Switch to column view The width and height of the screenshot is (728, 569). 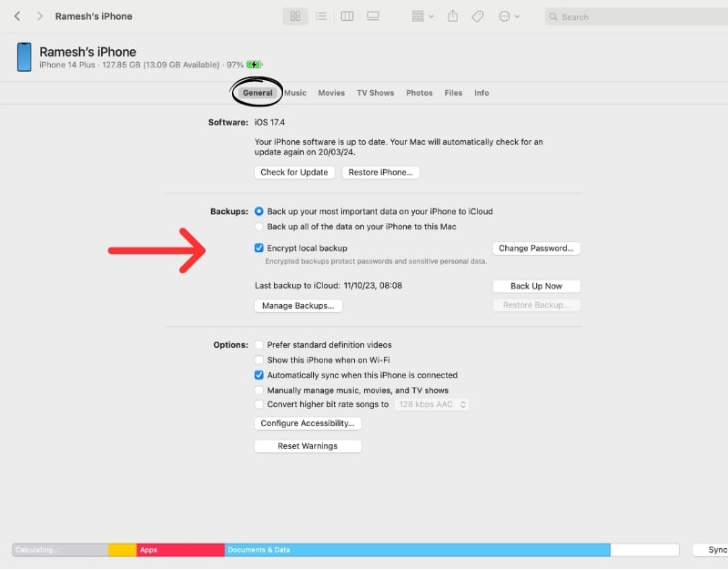click(x=347, y=16)
